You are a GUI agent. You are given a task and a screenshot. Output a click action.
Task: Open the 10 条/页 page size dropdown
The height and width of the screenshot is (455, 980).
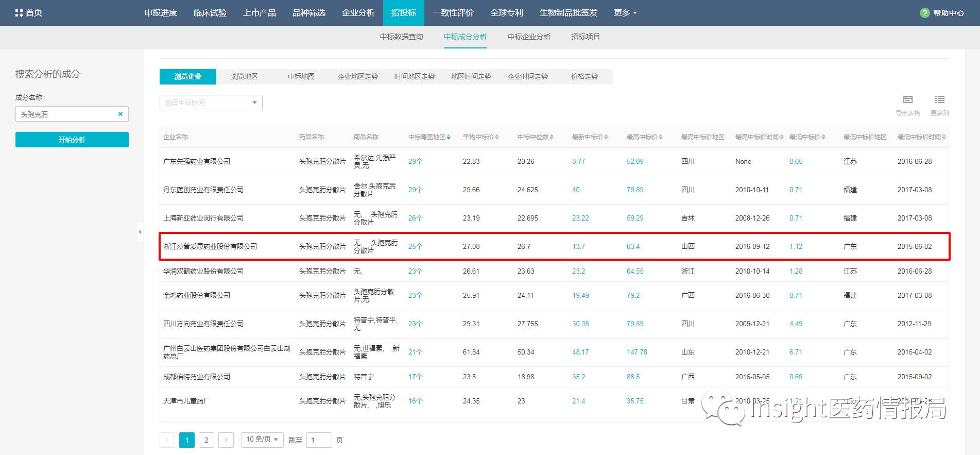pyautogui.click(x=263, y=440)
